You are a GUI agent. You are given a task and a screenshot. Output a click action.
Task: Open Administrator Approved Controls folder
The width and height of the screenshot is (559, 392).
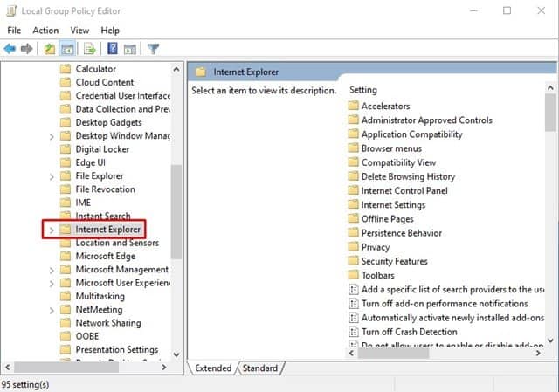pyautogui.click(x=427, y=120)
